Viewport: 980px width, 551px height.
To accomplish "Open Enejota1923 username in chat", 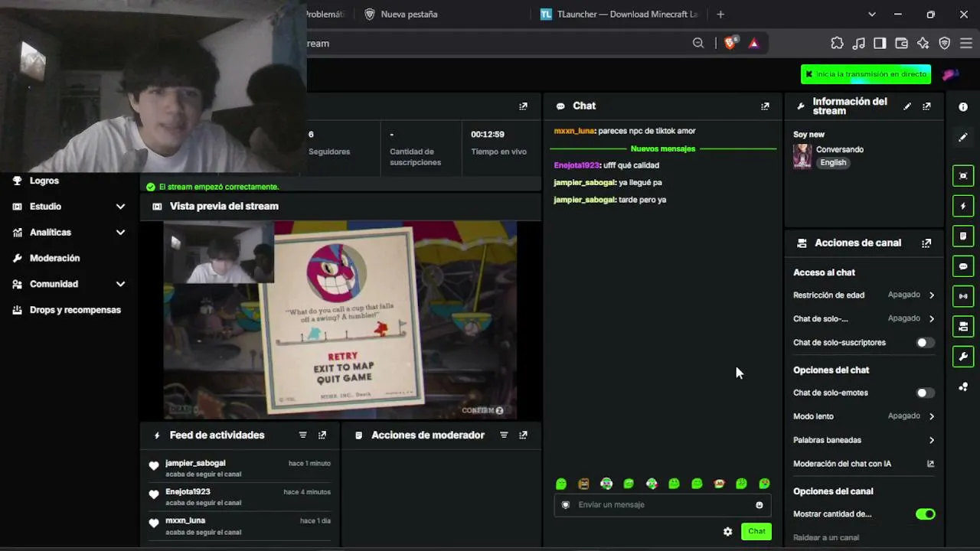I will coord(577,165).
